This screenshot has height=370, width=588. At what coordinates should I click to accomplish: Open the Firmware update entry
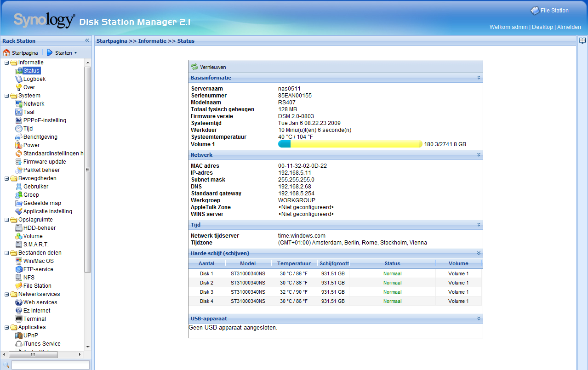(x=45, y=162)
